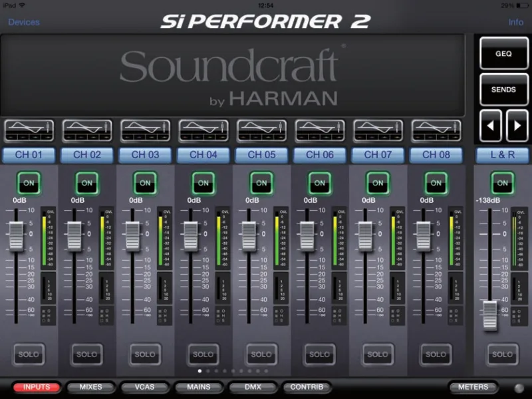Solo channel CH 04
Viewport: 532px width, 399px height.
[203, 354]
